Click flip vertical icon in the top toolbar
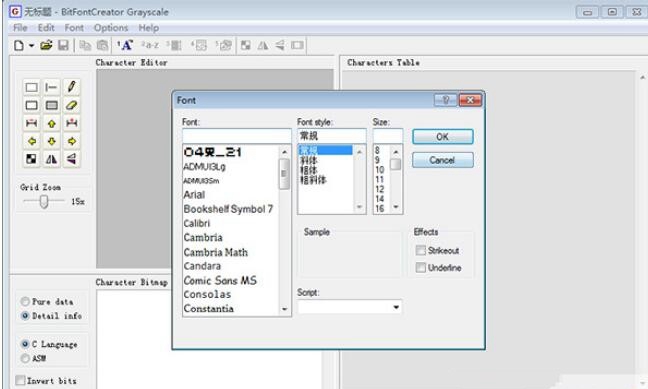Screen dimensions: 648x389 (x=280, y=45)
